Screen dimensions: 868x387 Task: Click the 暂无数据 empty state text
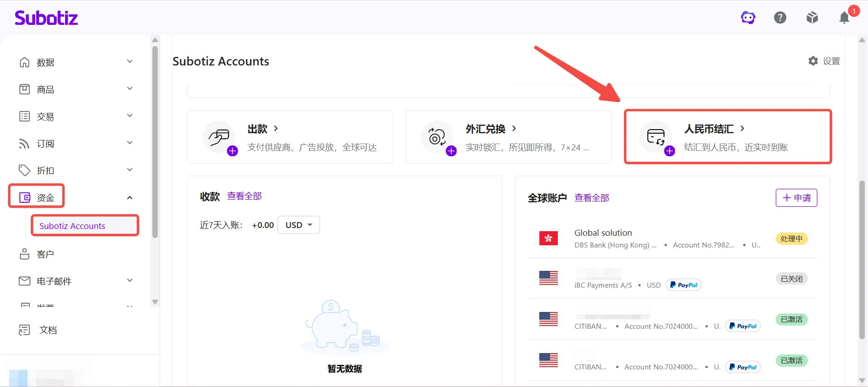pos(345,368)
